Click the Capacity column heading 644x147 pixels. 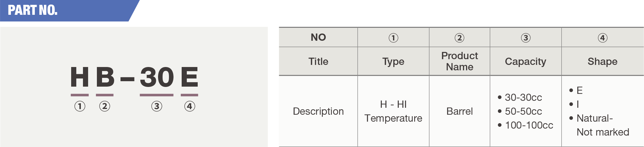[x=526, y=62]
